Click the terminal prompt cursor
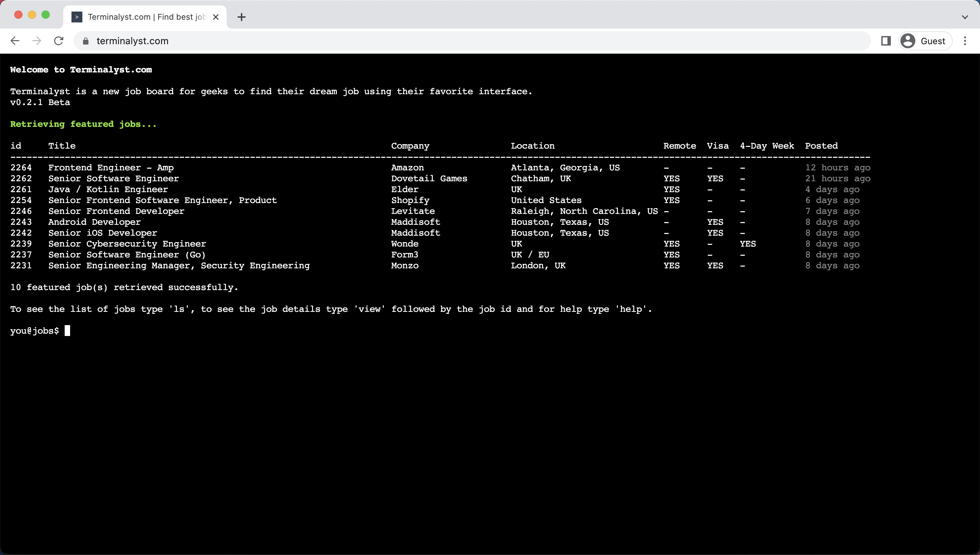Screen dimensions: 980x555 point(67,331)
